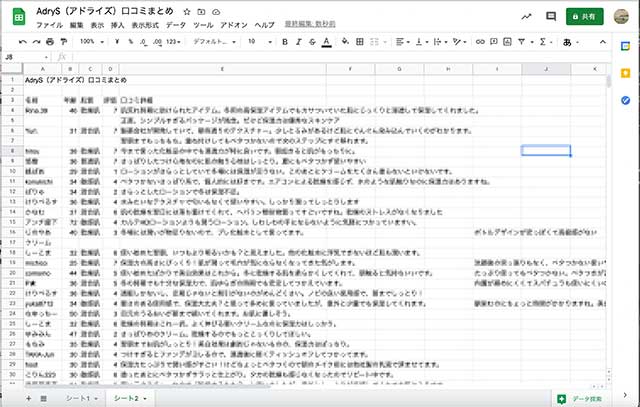This screenshot has width=640, height=407.
Task: Open the fill color picker
Action: coord(345,41)
